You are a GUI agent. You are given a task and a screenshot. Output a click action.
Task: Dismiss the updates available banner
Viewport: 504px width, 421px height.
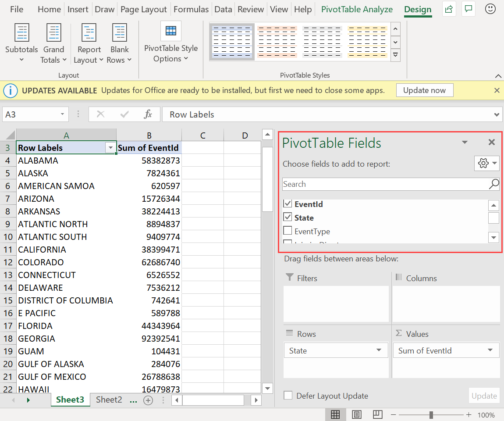[x=497, y=90]
